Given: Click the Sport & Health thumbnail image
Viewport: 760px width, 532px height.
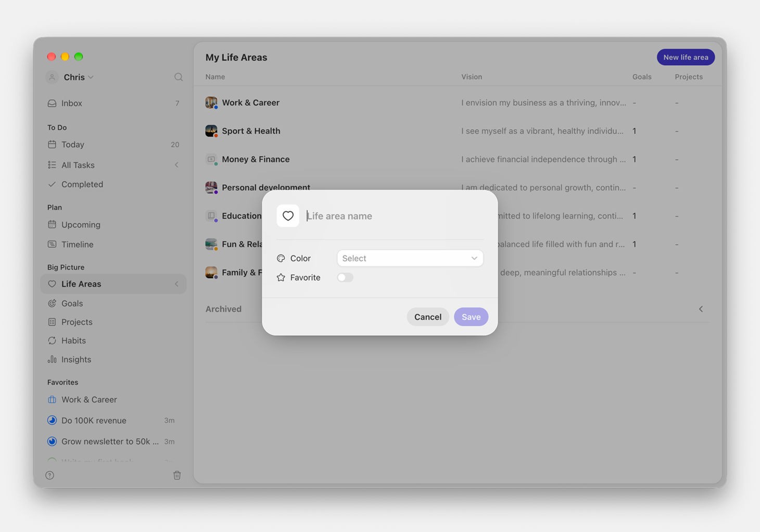Looking at the screenshot, I should tap(211, 131).
